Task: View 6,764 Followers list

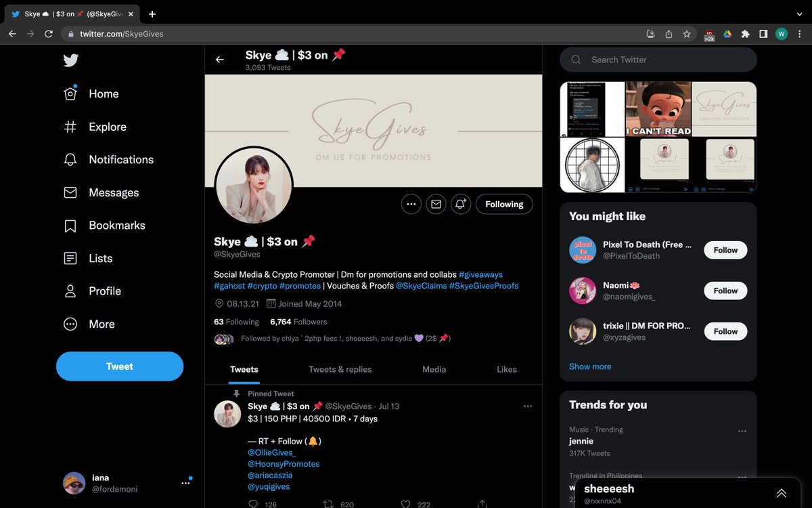Action: point(298,322)
